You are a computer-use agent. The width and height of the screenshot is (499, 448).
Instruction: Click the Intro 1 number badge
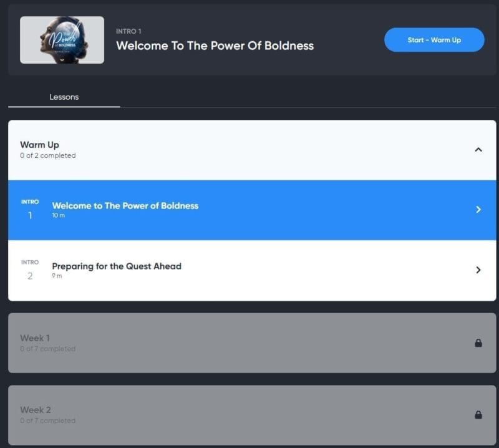[30, 210]
